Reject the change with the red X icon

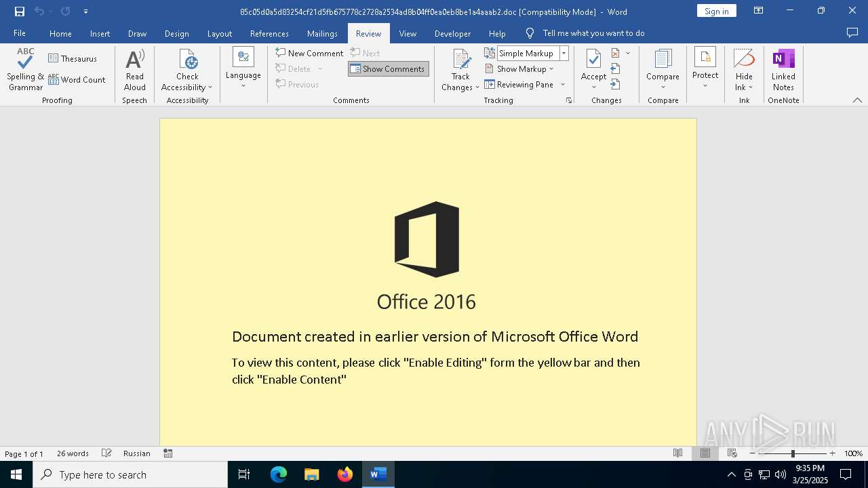coord(615,53)
